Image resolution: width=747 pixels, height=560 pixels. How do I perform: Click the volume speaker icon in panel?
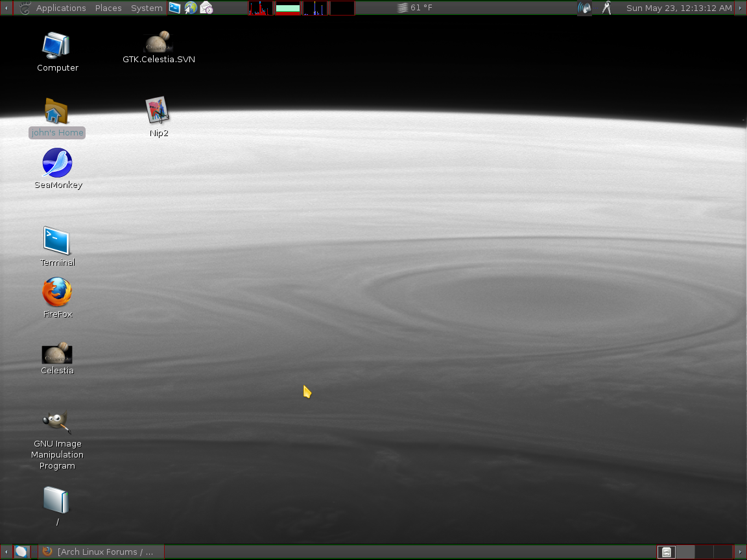[x=584, y=8]
